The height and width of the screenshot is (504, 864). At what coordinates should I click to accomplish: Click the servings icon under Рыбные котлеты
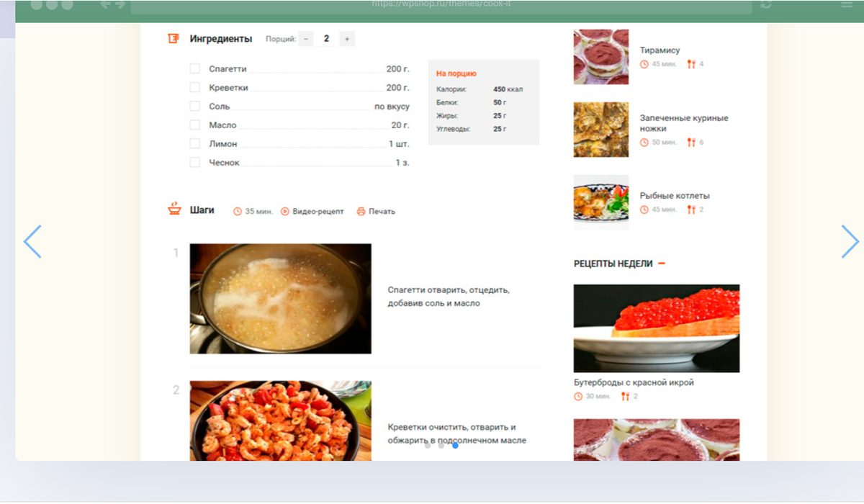[x=691, y=210]
